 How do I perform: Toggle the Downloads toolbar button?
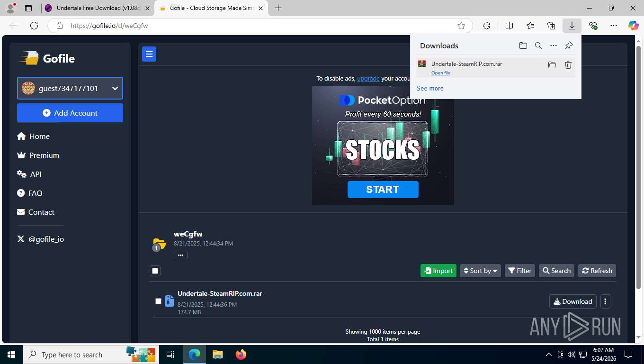pos(572,26)
